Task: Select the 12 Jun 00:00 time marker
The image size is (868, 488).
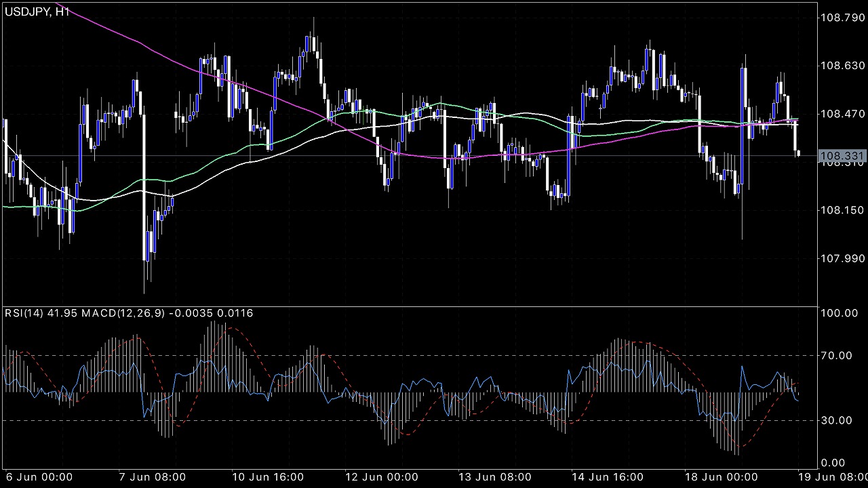Action: pos(382,477)
